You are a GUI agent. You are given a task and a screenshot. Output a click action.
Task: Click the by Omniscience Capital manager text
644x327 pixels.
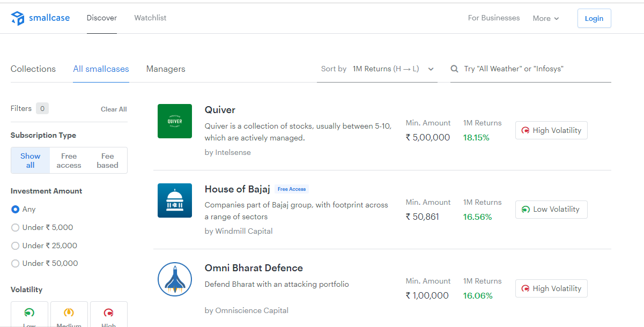[x=247, y=310]
